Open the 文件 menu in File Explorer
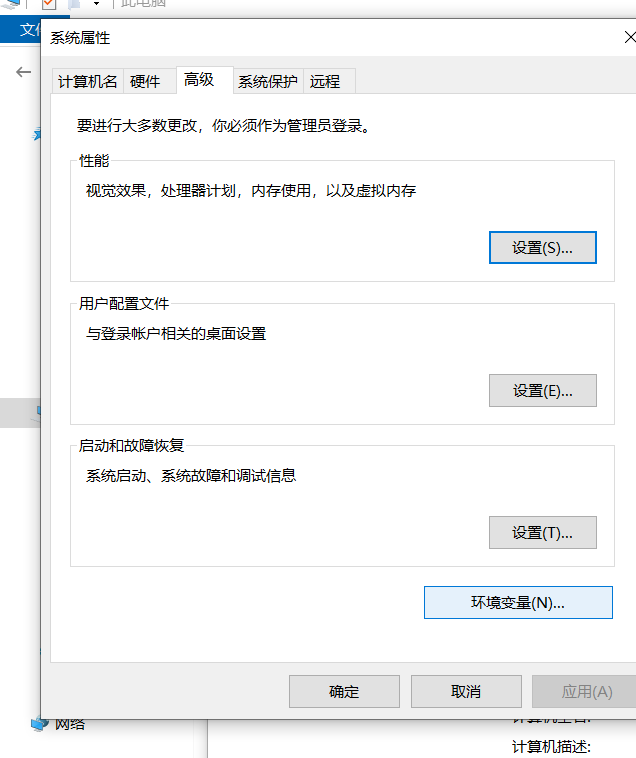Image resolution: width=636 pixels, height=758 pixels. pyautogui.click(x=30, y=29)
